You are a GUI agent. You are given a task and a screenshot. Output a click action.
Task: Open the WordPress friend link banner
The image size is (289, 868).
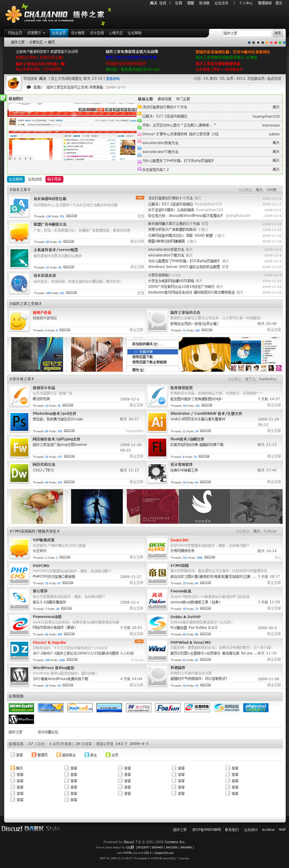tap(21, 719)
